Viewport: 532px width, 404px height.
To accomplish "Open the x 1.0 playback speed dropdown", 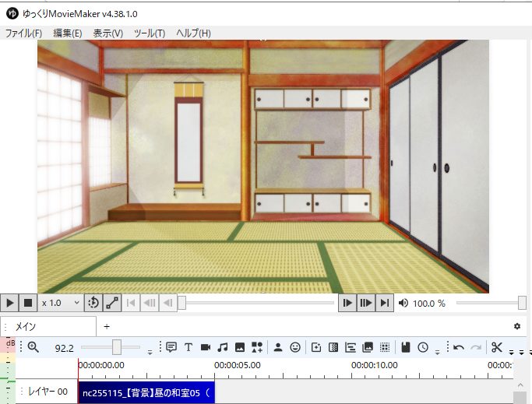I will click(61, 302).
